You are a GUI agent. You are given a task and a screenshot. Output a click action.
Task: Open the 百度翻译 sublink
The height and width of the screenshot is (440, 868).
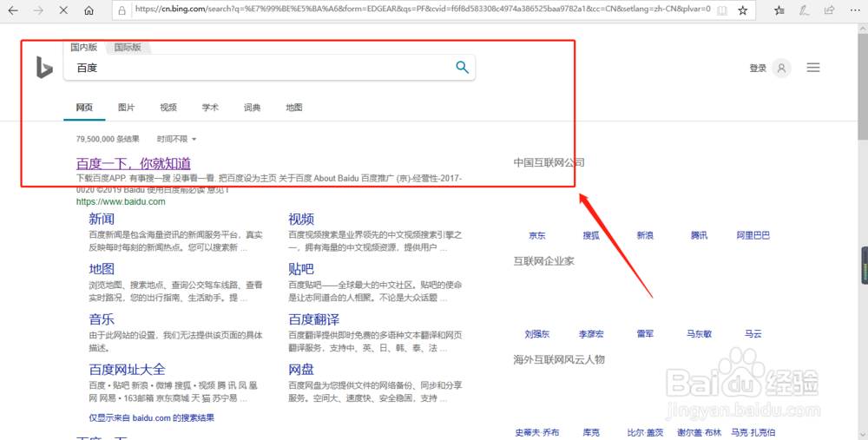point(314,319)
